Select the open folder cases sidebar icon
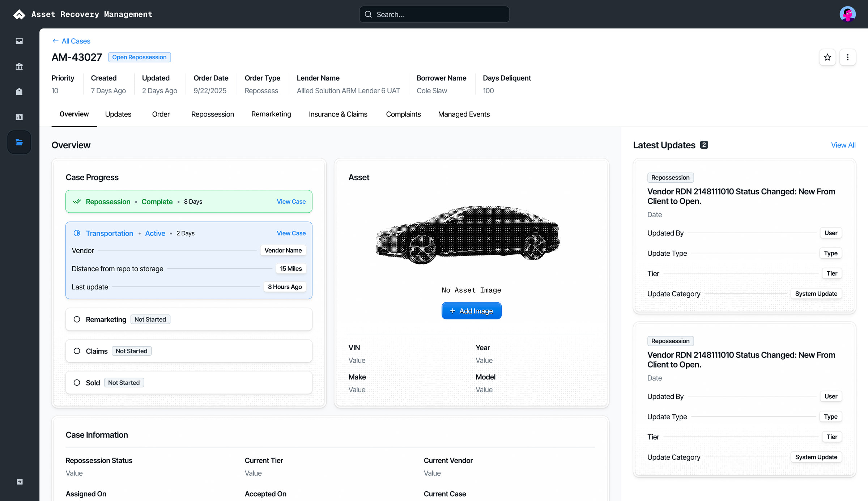The height and width of the screenshot is (501, 868). tap(19, 142)
